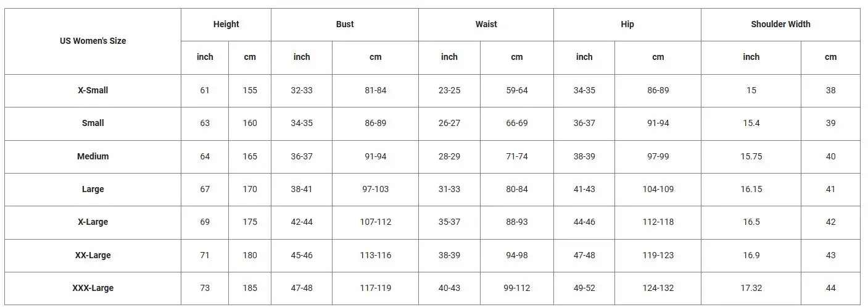Select the Shoulder Width column header
868x307 pixels.
click(x=780, y=24)
